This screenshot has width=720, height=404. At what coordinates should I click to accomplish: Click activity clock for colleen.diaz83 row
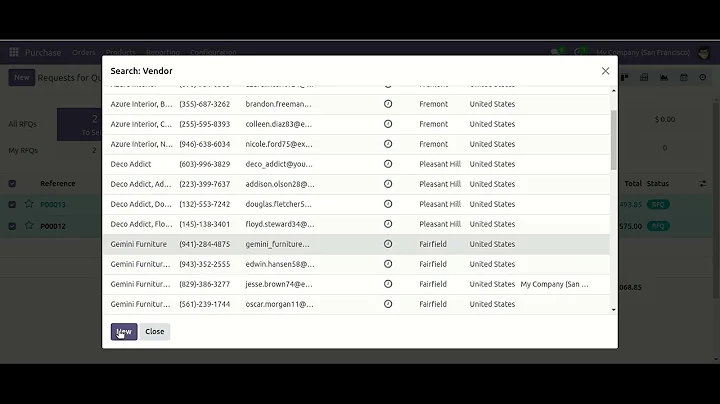(x=388, y=124)
